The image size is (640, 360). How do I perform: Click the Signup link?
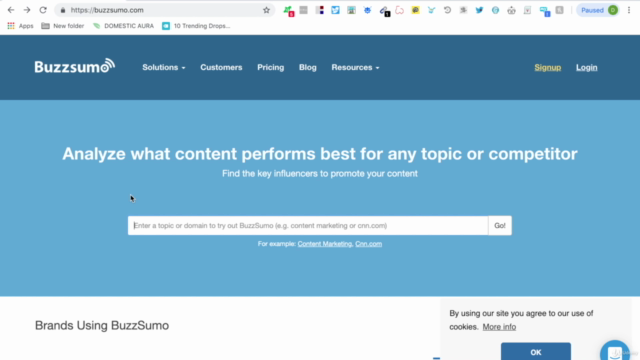click(548, 67)
